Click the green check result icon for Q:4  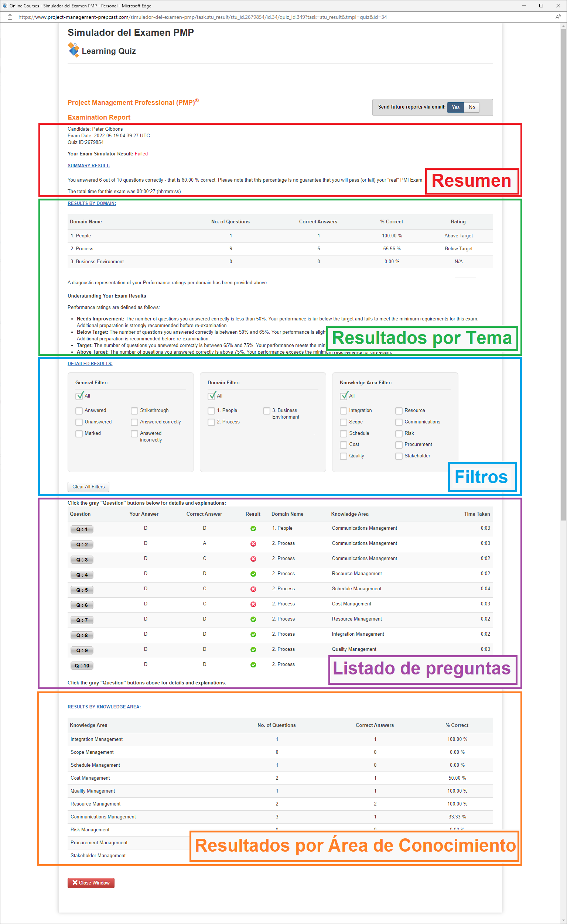253,574
